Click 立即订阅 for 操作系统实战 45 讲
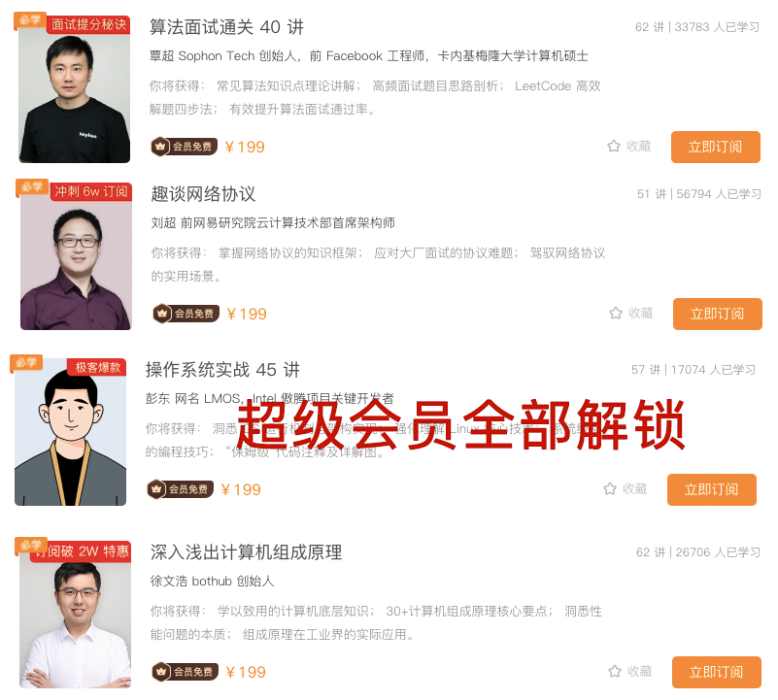The width and height of the screenshot is (778, 700). (712, 489)
